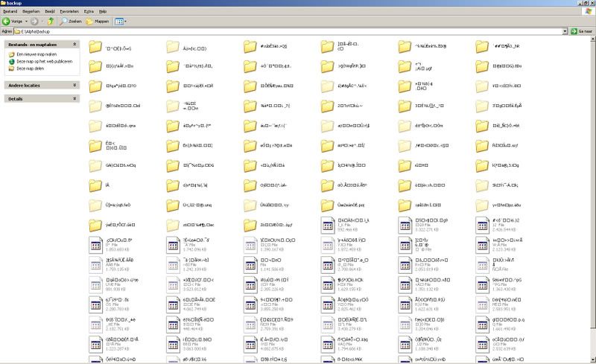Screen dimensions: 596x364
Task: Open the Vorige history dropdown arrow
Action: (26, 22)
